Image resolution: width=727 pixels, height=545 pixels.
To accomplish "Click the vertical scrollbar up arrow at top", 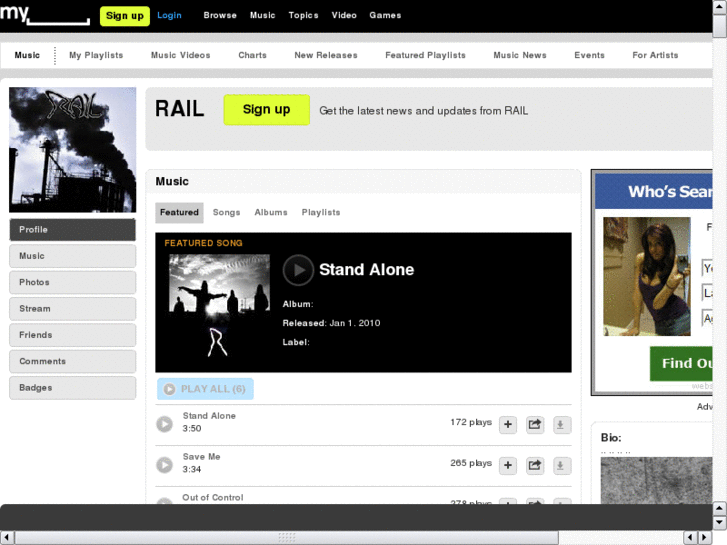I will pyautogui.click(x=720, y=5).
